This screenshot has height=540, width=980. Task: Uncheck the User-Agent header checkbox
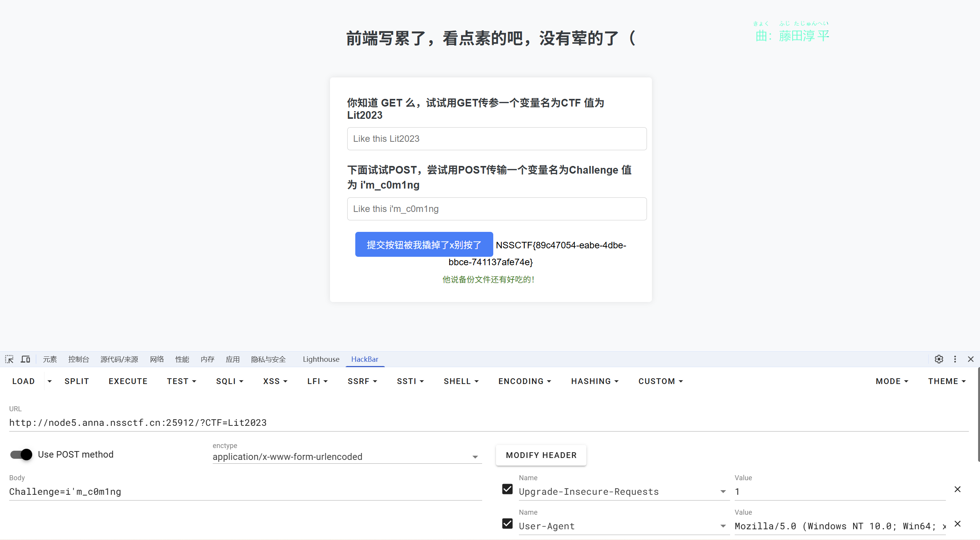click(x=507, y=524)
